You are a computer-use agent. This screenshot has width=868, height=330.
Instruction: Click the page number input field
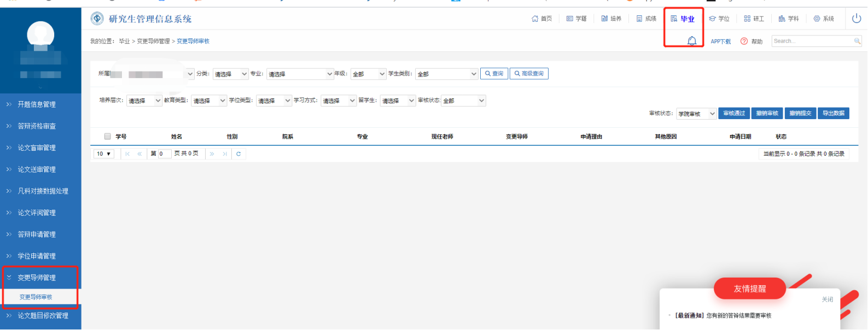pyautogui.click(x=164, y=154)
